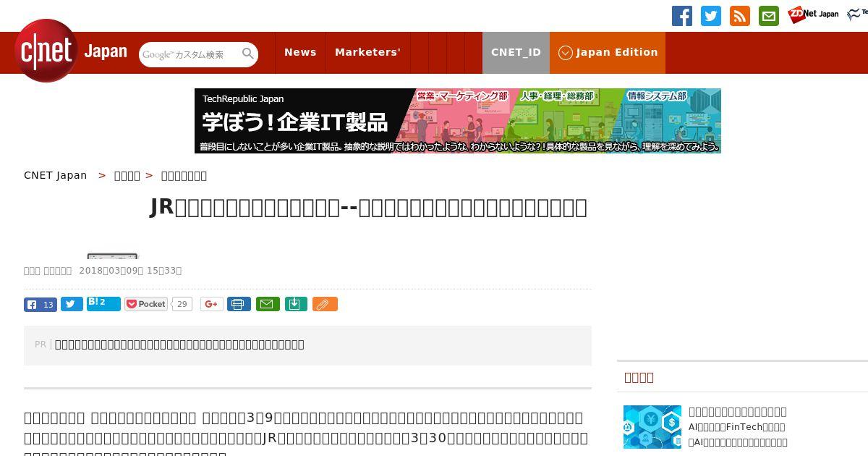Submit search with the magnifier icon
This screenshot has width=868, height=456.
click(248, 54)
